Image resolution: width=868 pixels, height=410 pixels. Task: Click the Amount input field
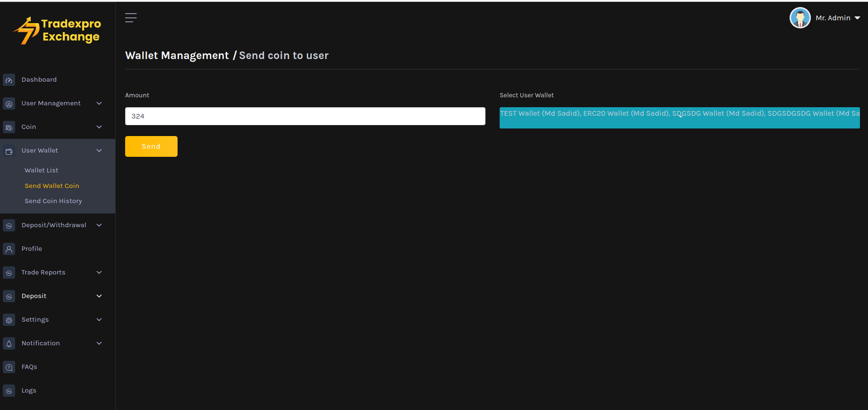(305, 116)
